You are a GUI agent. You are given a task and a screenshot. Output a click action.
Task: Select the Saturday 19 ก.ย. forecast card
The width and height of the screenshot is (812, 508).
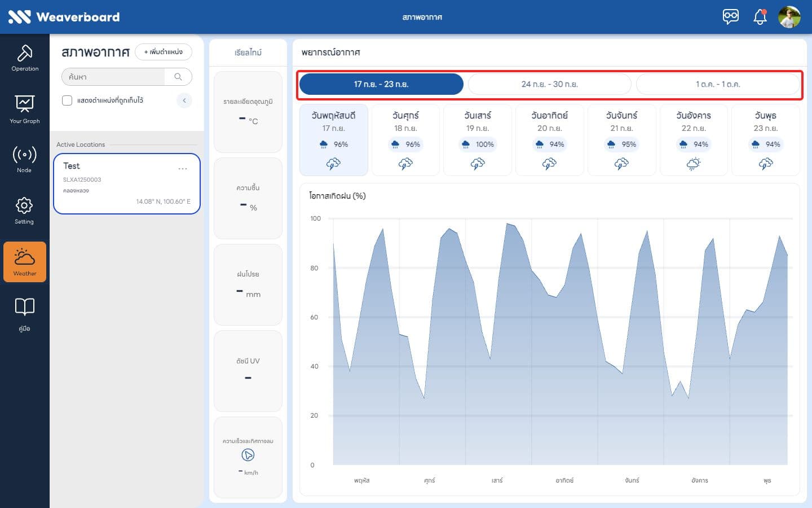click(x=478, y=140)
